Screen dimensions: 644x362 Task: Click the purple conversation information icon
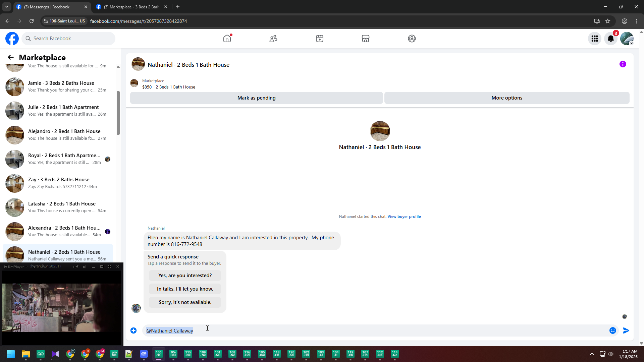623,64
